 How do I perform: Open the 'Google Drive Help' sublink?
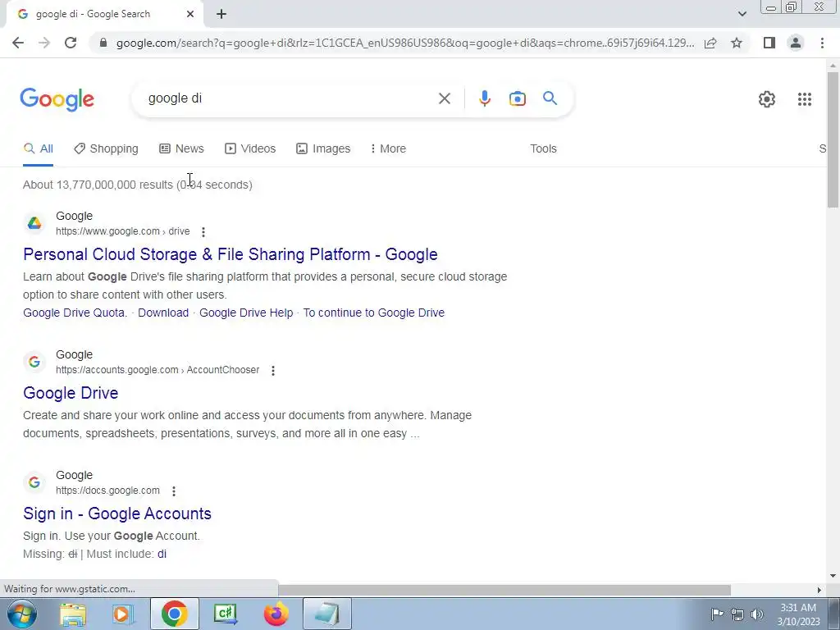(246, 313)
